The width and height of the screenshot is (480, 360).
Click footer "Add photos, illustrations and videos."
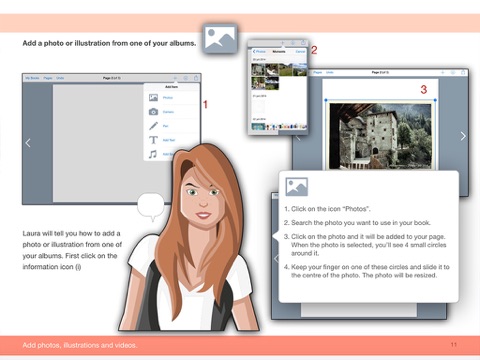(x=80, y=345)
